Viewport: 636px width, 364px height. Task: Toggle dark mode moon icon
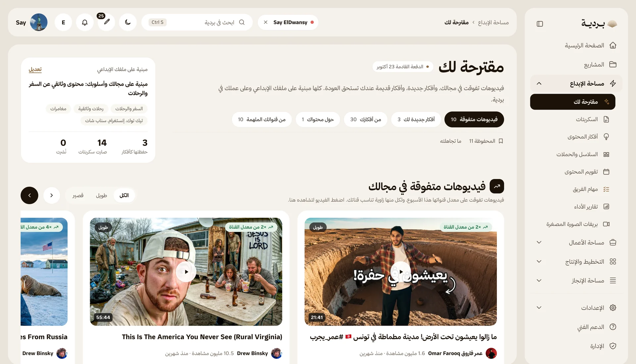click(128, 23)
